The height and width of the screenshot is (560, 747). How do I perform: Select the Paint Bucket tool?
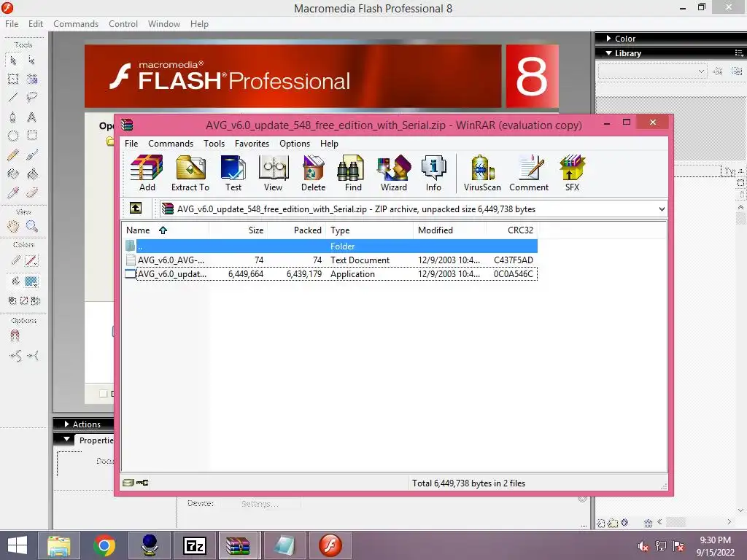coord(32,174)
